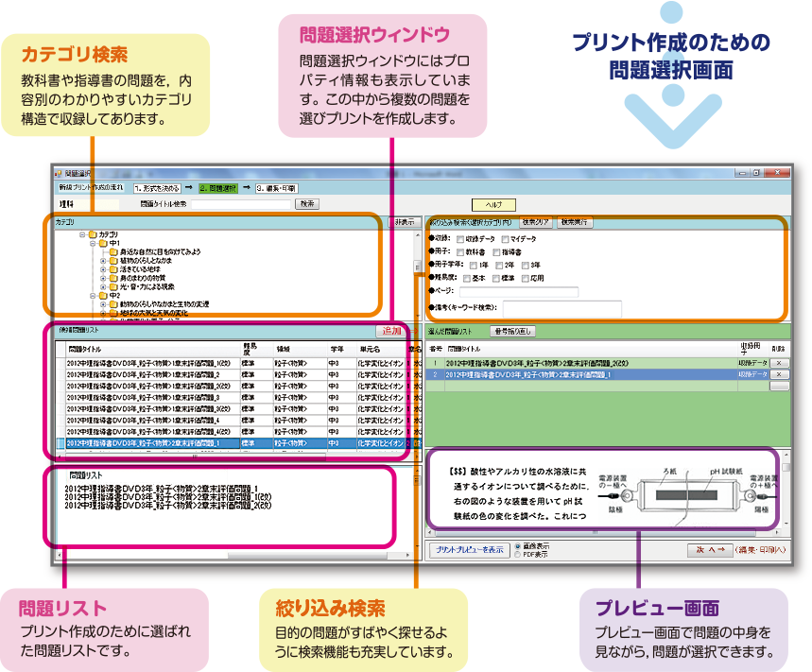Viewport: 812px width, 672px height.
Task: Expand the 光・音・力による現象 node
Action: 103,286
